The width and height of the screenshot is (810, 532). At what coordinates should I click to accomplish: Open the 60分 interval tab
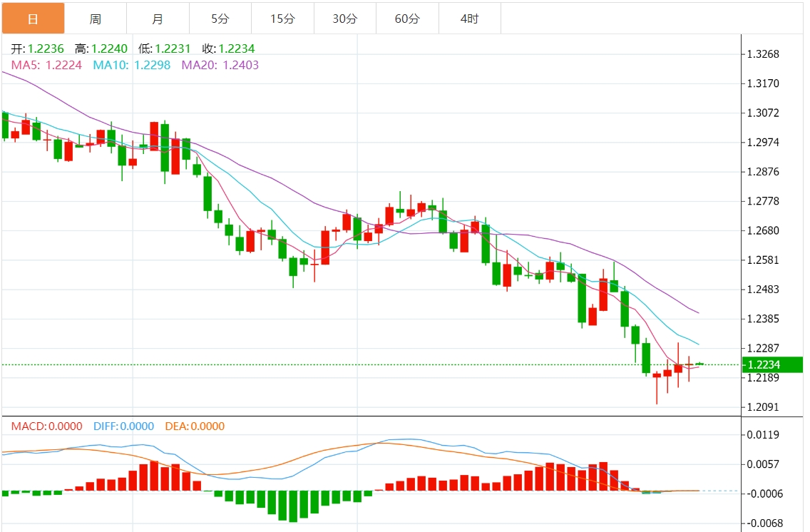[x=408, y=19]
